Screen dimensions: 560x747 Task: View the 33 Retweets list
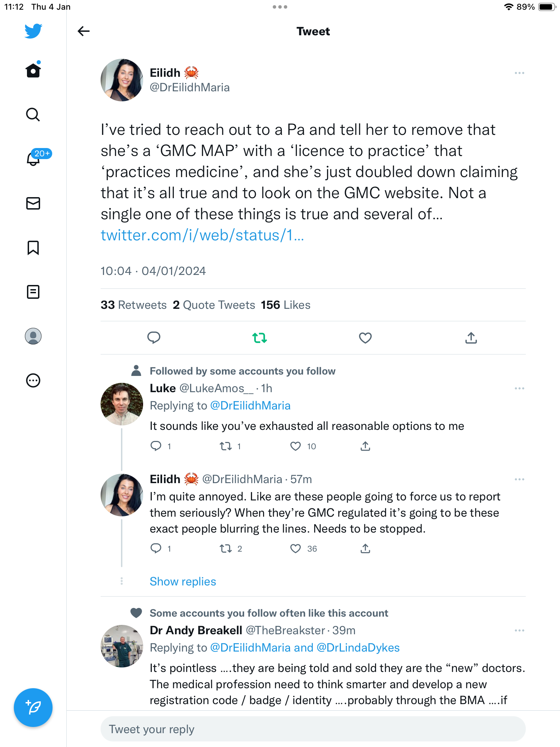[134, 305]
